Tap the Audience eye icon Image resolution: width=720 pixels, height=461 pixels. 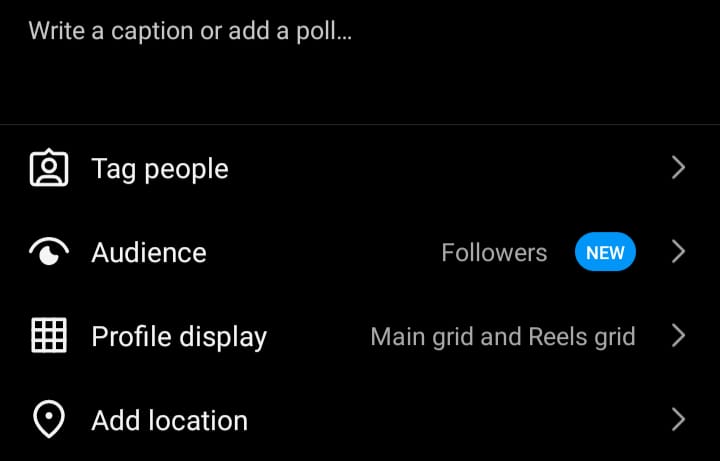[49, 252]
